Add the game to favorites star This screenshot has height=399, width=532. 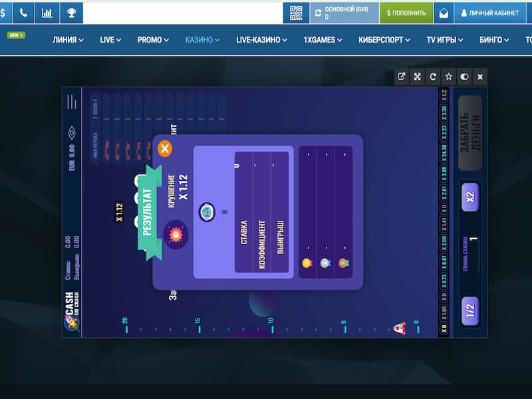tap(448, 76)
